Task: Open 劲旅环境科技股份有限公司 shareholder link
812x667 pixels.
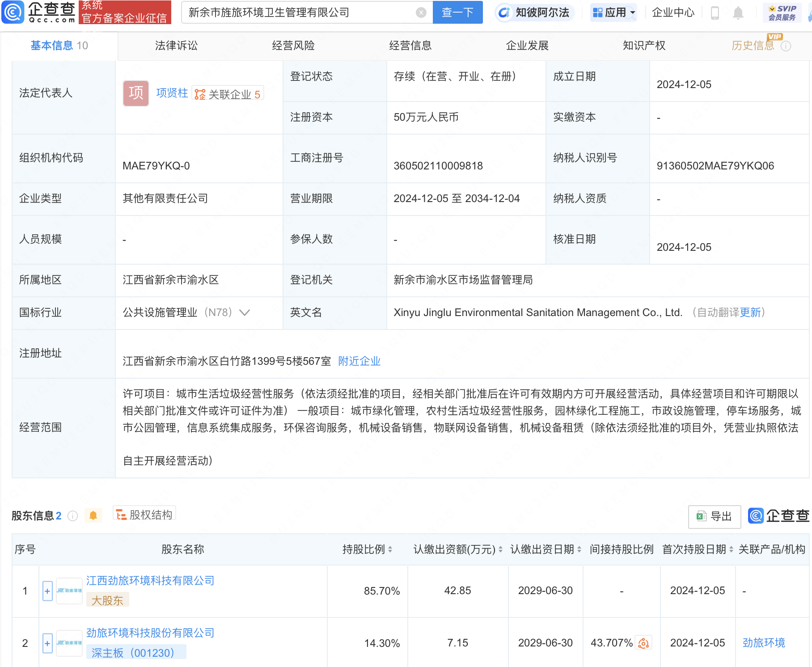Action: 150,633
